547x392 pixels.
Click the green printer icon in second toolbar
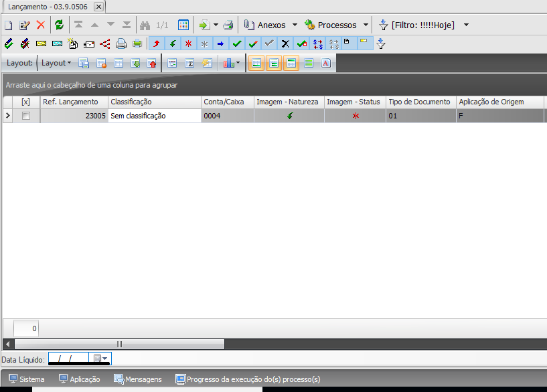[137, 43]
